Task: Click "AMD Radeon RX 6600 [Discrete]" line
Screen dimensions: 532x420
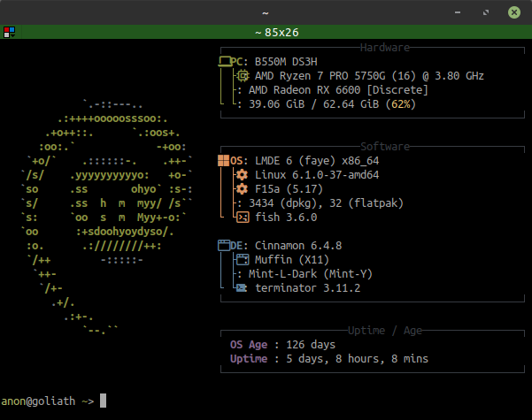Action: point(338,90)
